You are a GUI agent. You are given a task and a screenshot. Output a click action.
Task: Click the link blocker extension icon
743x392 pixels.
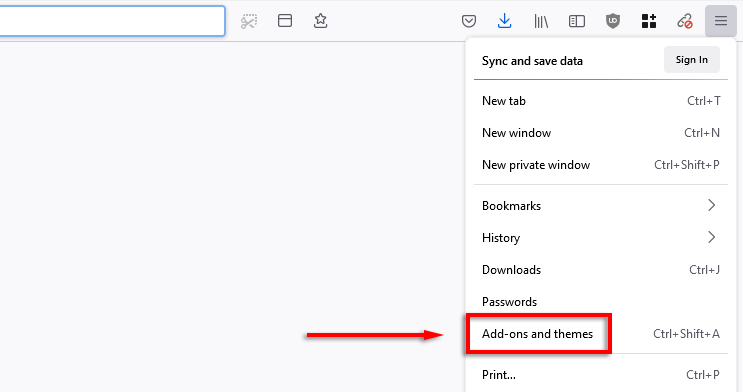pos(685,21)
